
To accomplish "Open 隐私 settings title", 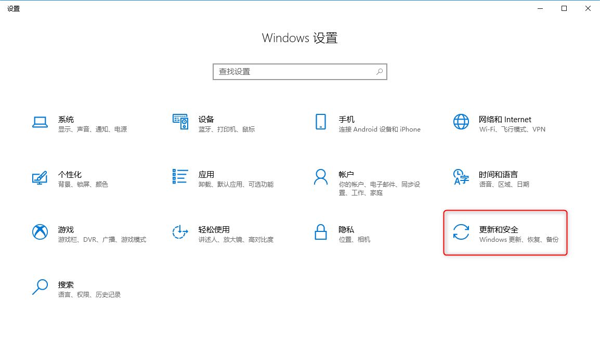I will 346,230.
